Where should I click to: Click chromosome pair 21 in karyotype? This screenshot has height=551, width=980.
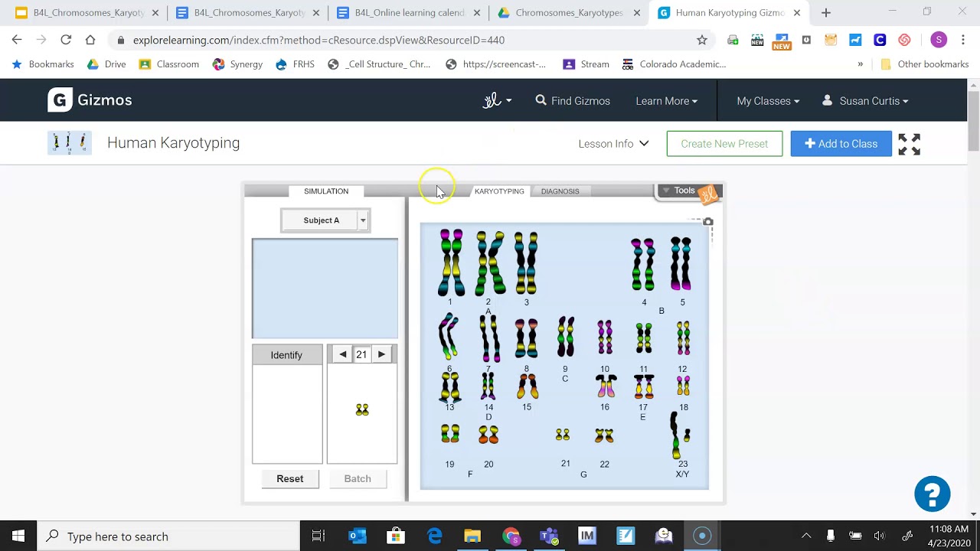[x=563, y=435]
